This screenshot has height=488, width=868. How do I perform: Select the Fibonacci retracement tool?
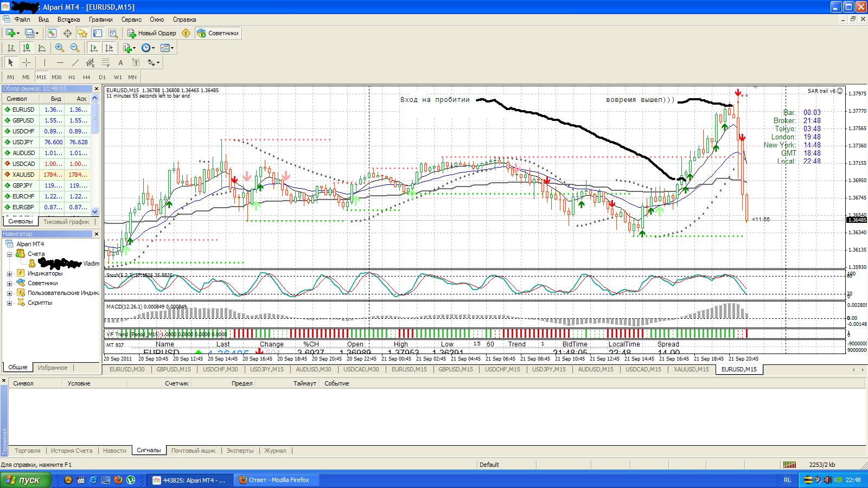tap(105, 62)
